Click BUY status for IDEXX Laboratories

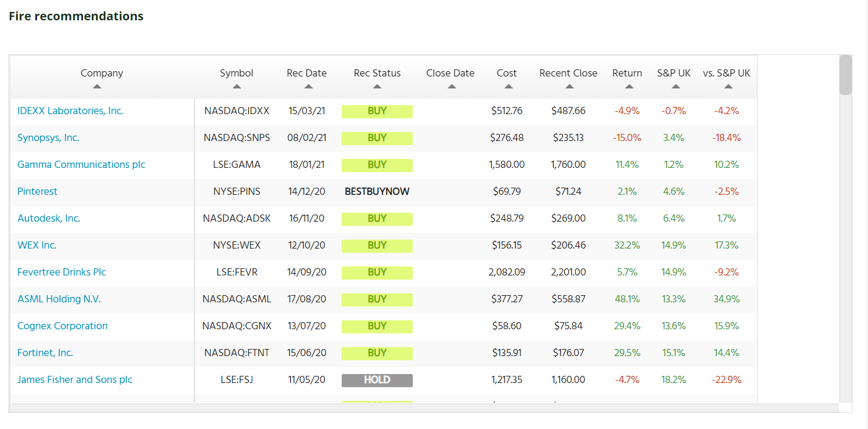[377, 111]
